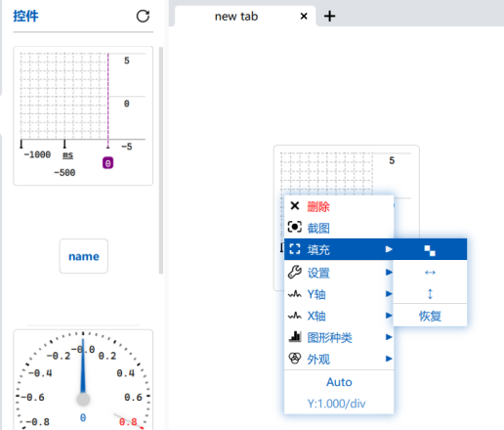Click the wrench icon for 设置
504x430 pixels.
click(295, 272)
